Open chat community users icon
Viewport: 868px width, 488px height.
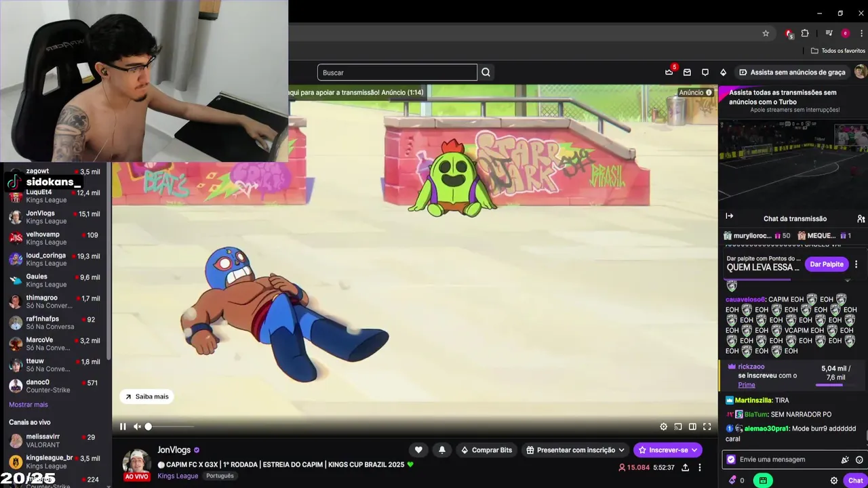click(861, 218)
